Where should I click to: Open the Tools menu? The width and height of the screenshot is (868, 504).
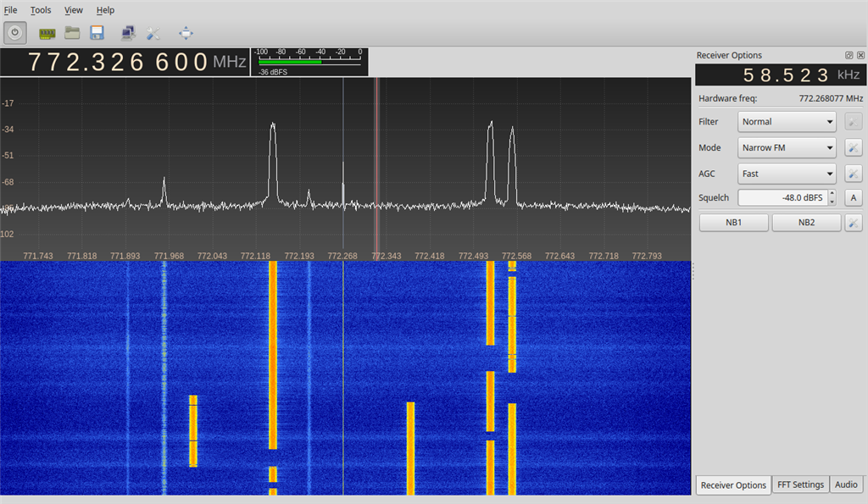(x=41, y=10)
